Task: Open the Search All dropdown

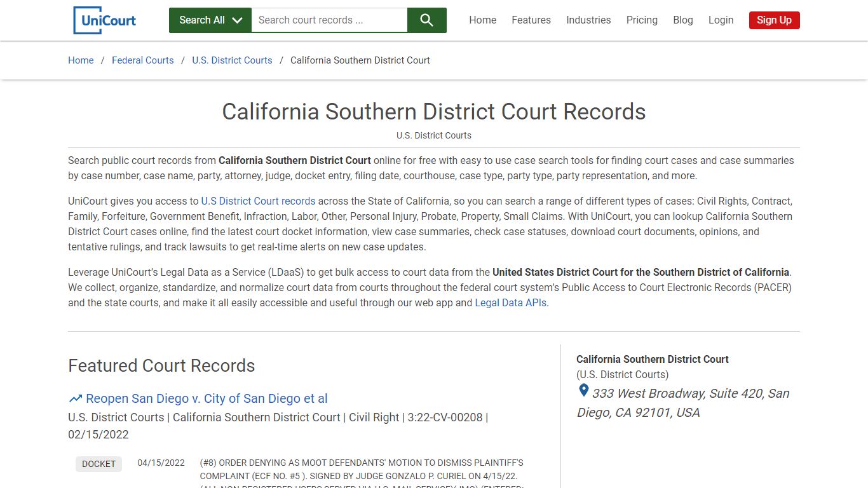Action: (x=210, y=20)
